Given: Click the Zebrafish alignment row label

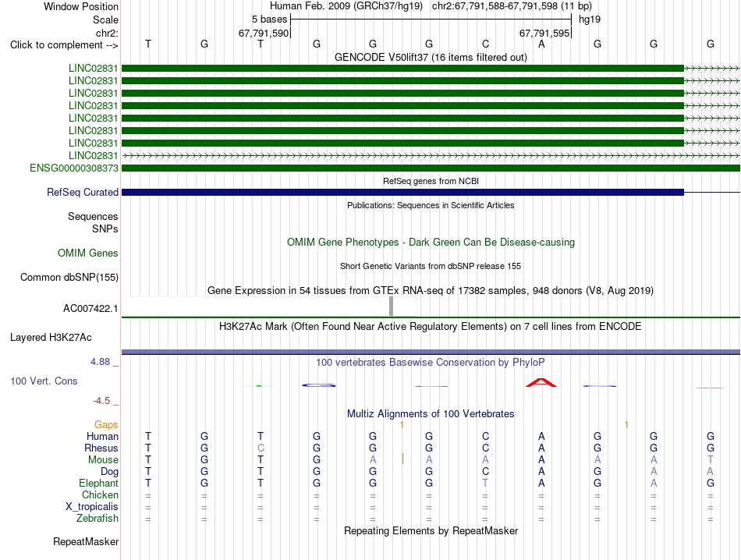Looking at the screenshot, I should point(97,519).
